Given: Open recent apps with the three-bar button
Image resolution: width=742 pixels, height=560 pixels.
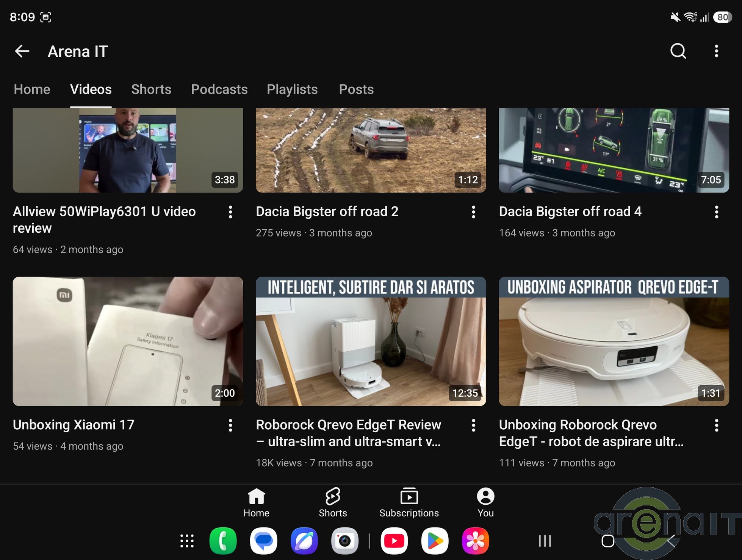Looking at the screenshot, I should click(x=545, y=541).
